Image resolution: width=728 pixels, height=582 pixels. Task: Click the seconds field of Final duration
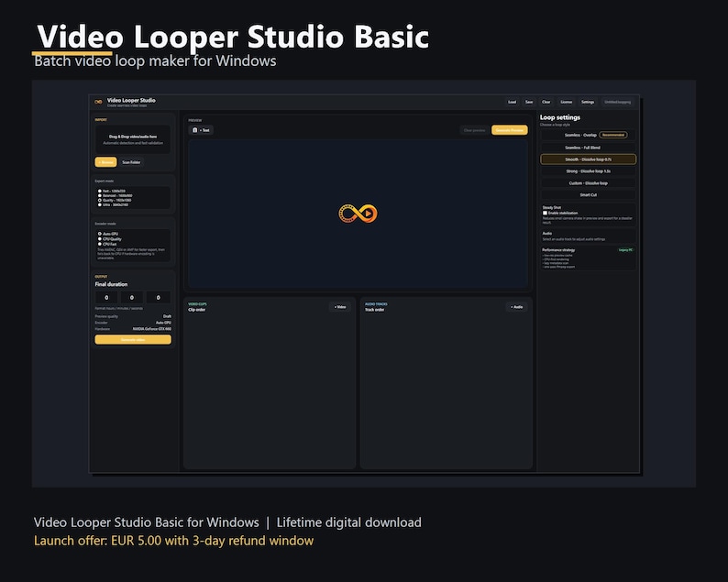[x=158, y=298]
